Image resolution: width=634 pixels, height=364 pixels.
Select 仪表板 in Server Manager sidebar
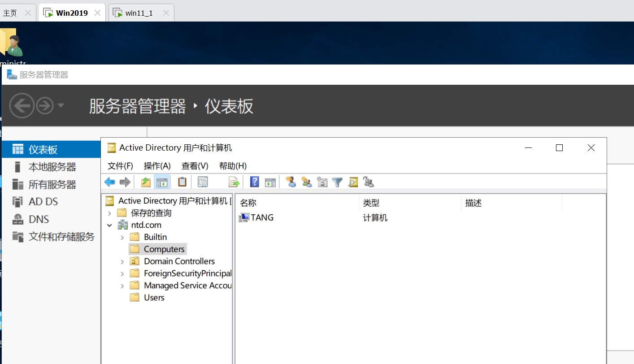click(51, 149)
